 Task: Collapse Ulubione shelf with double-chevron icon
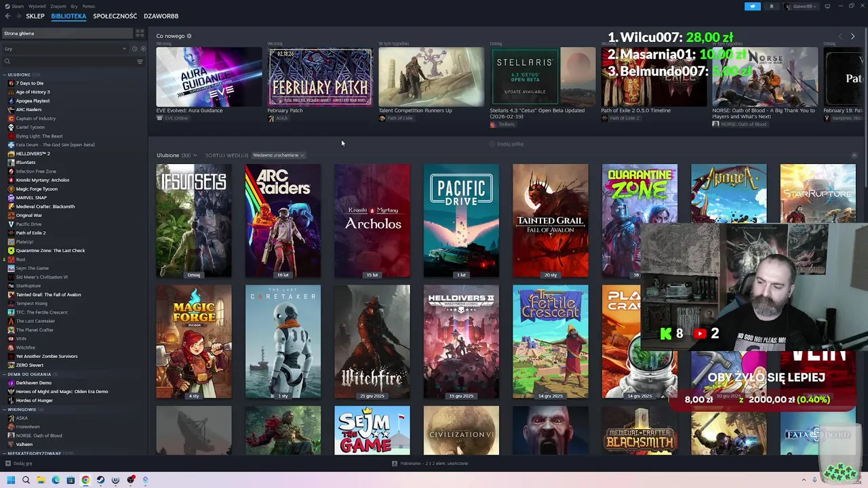coord(854,155)
